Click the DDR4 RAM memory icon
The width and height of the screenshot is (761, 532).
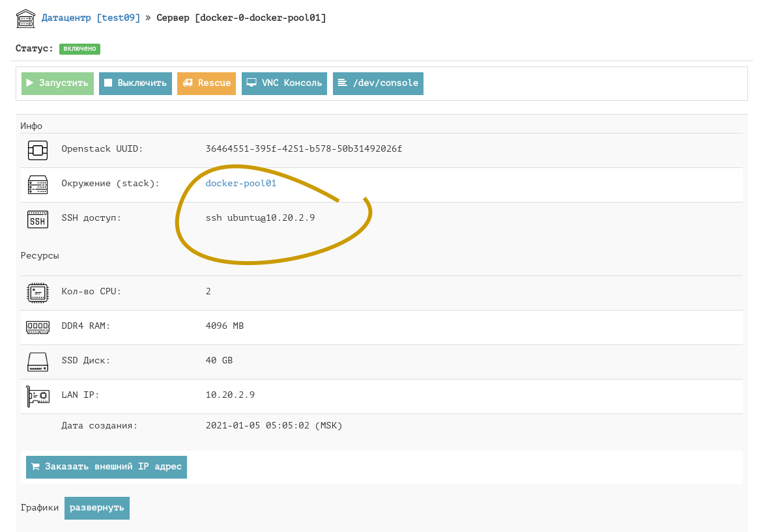38,327
